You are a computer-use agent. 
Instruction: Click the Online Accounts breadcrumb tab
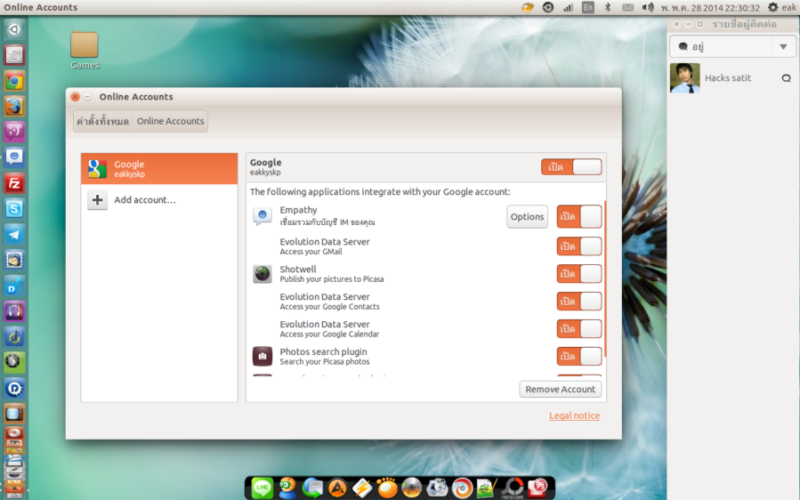point(170,121)
